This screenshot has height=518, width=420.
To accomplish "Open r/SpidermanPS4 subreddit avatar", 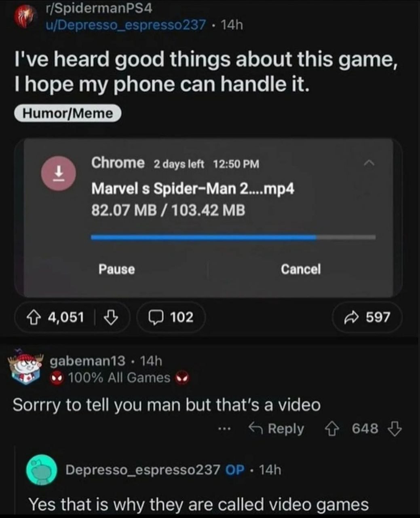I will pos(23,16).
